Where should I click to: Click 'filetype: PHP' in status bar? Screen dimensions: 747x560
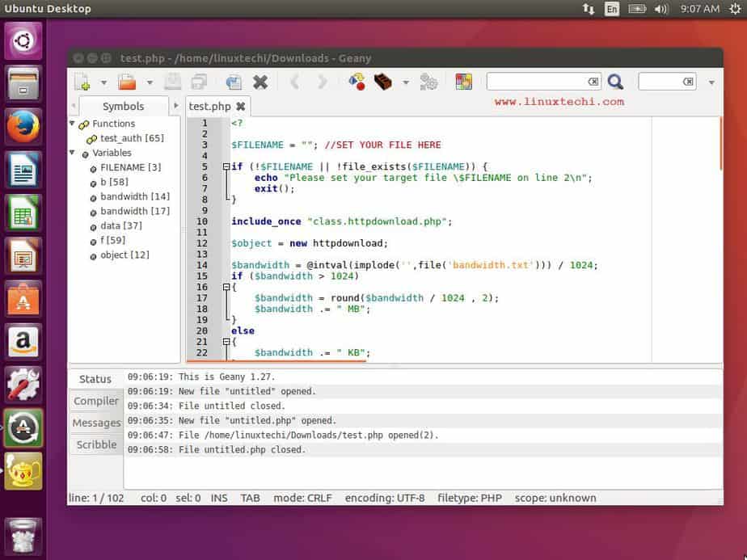(x=470, y=498)
